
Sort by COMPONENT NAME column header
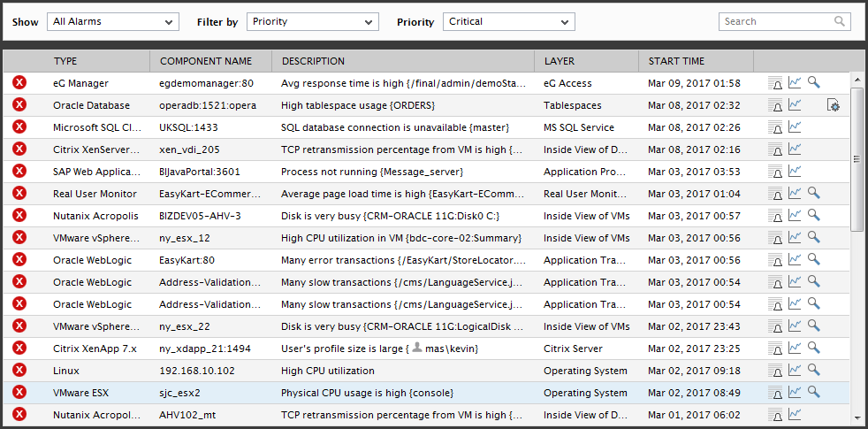coord(206,62)
